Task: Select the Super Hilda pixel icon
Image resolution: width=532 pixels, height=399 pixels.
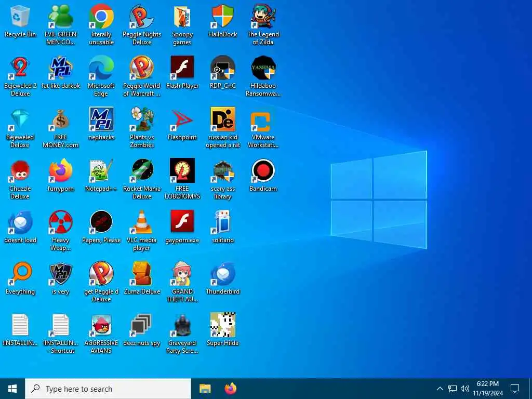Action: click(x=222, y=325)
